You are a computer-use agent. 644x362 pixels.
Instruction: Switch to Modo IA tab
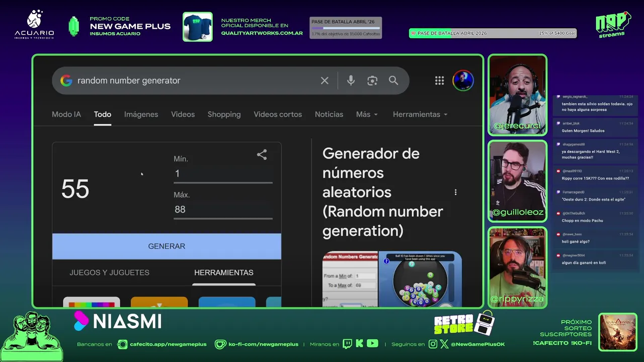66,114
